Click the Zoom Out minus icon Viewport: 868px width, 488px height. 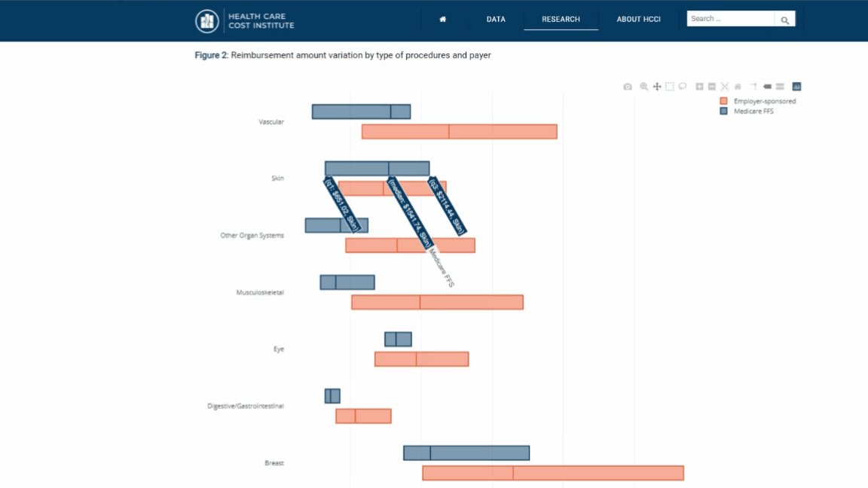click(x=712, y=87)
